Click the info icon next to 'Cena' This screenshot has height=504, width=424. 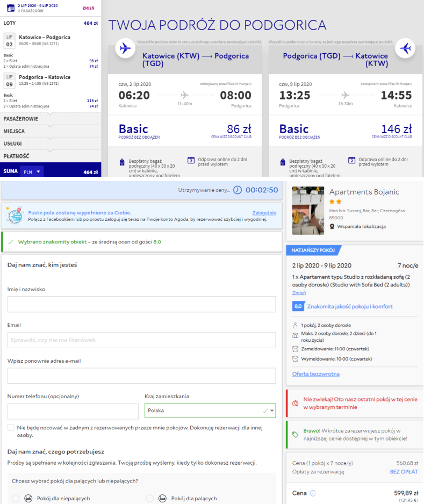point(313,493)
